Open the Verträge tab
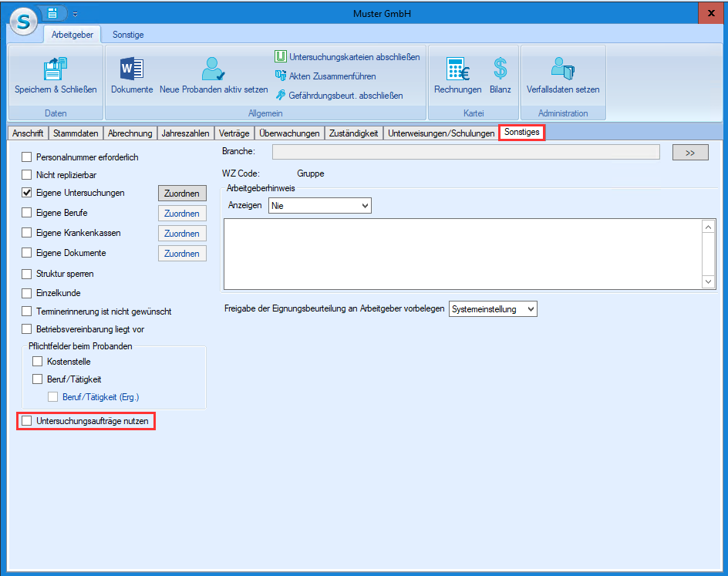Screen dimensions: 728x576 click(234, 133)
